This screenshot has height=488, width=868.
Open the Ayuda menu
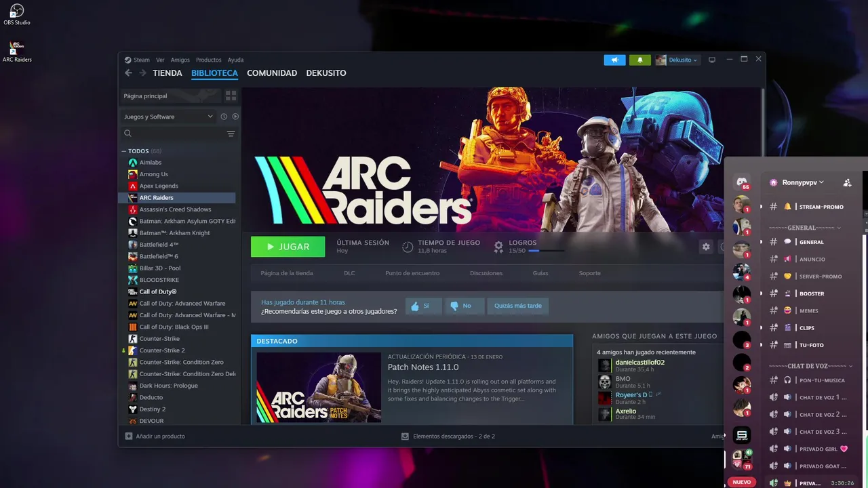click(x=235, y=60)
